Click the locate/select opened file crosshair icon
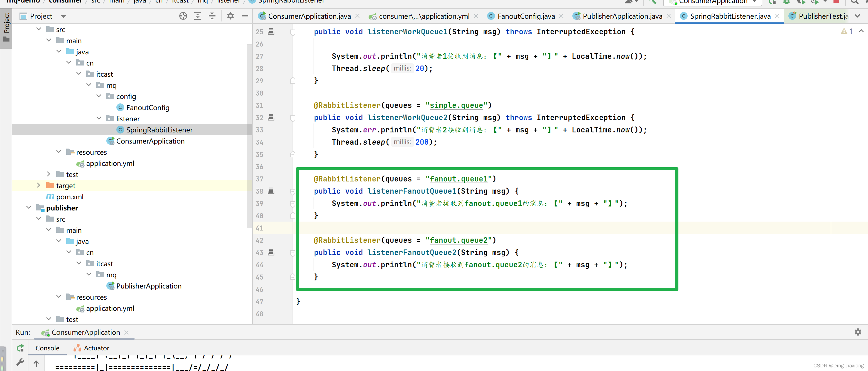The width and height of the screenshot is (868, 371). (x=183, y=16)
